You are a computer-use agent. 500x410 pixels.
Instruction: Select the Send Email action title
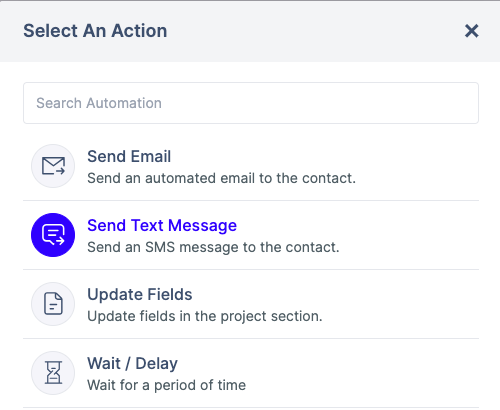tap(129, 156)
